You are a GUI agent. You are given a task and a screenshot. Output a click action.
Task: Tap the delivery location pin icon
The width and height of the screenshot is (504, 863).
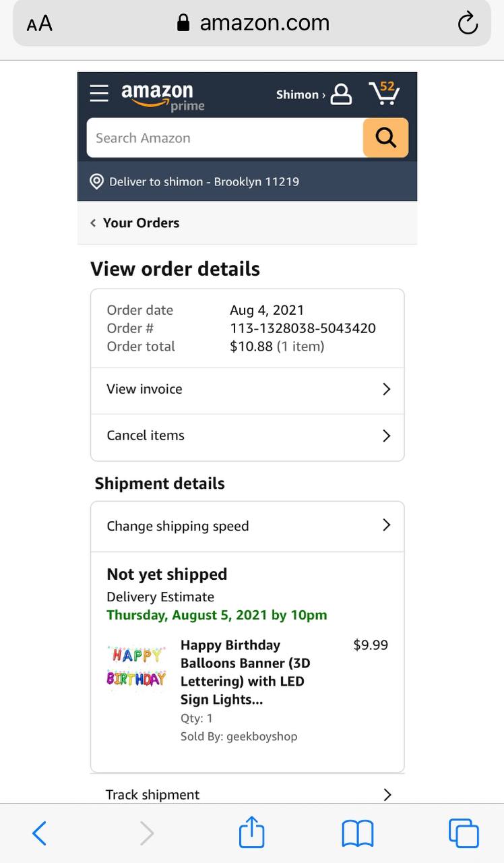97,181
